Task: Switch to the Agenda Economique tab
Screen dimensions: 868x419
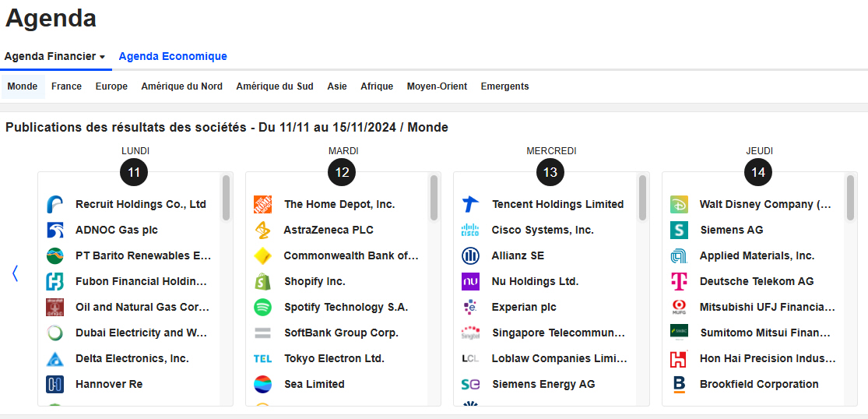Action: tap(173, 57)
